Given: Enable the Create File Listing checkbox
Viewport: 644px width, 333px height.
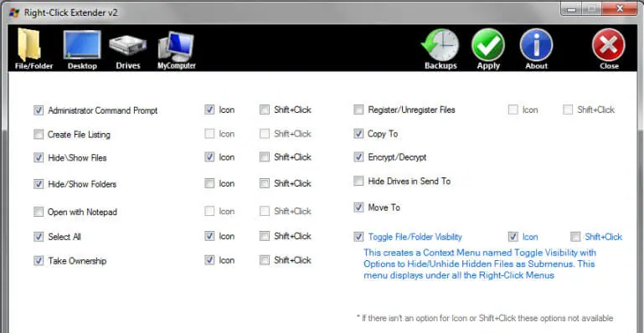Looking at the screenshot, I should 39,134.
